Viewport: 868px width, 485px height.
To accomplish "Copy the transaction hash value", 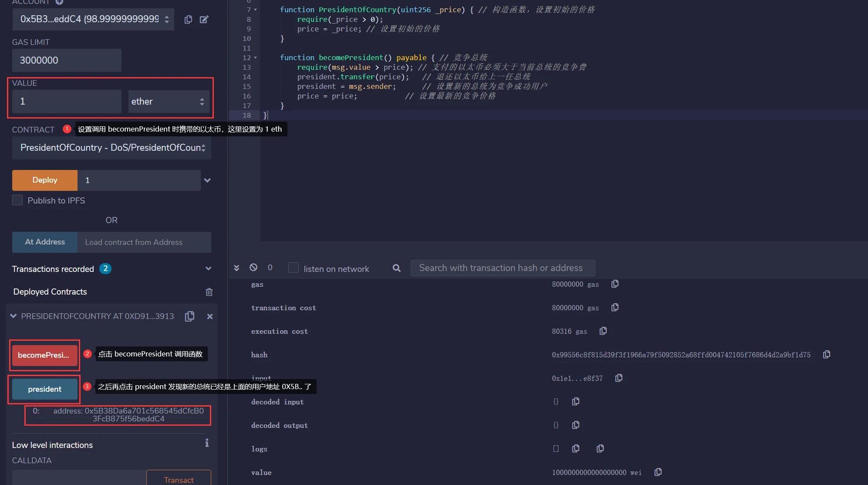I will click(826, 354).
